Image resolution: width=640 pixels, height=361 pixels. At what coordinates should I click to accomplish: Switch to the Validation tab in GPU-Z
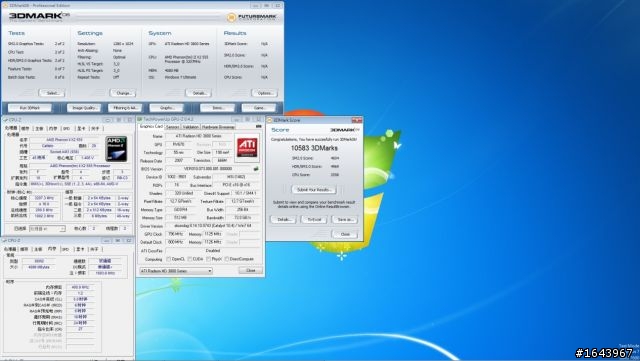click(x=191, y=127)
